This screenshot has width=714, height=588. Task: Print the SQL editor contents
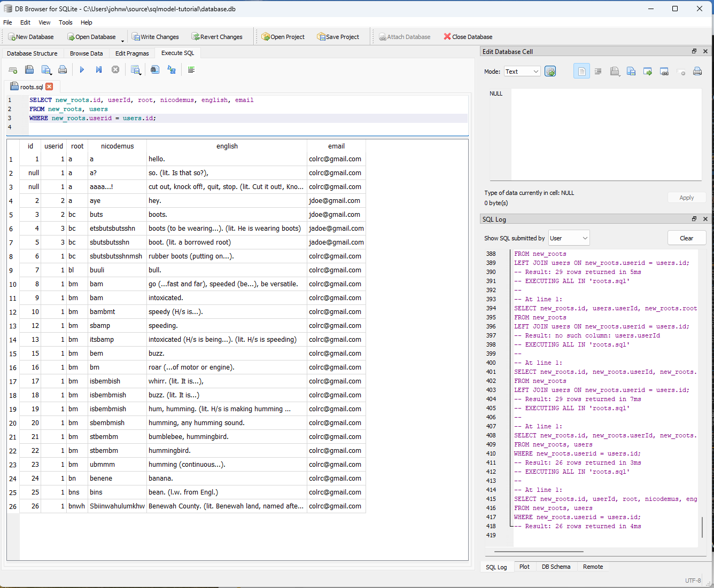[x=63, y=70]
